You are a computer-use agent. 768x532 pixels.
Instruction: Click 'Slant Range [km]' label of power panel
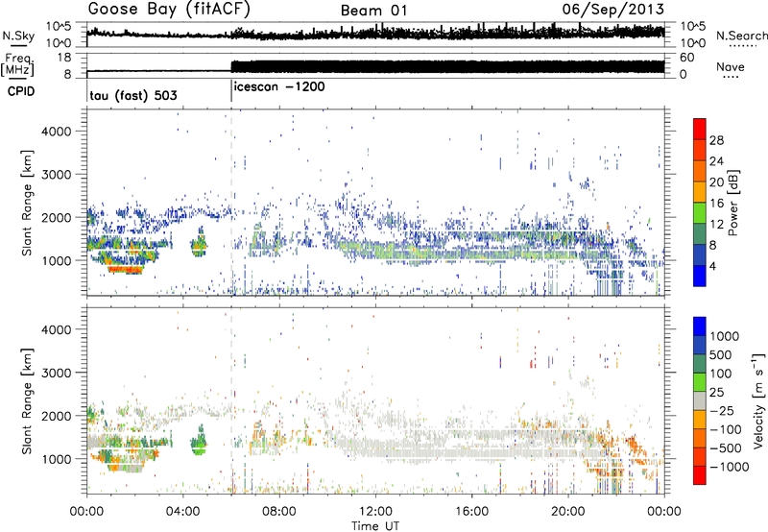27,203
